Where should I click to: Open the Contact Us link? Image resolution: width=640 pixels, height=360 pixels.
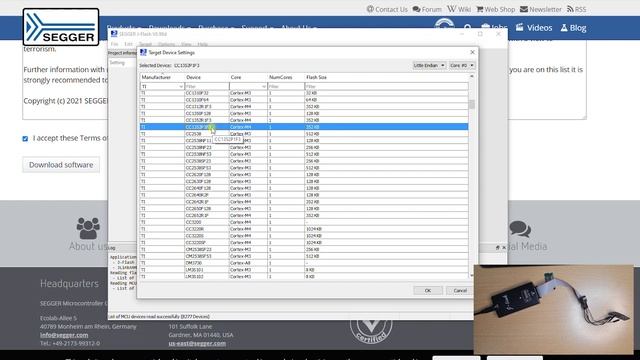(x=387, y=9)
